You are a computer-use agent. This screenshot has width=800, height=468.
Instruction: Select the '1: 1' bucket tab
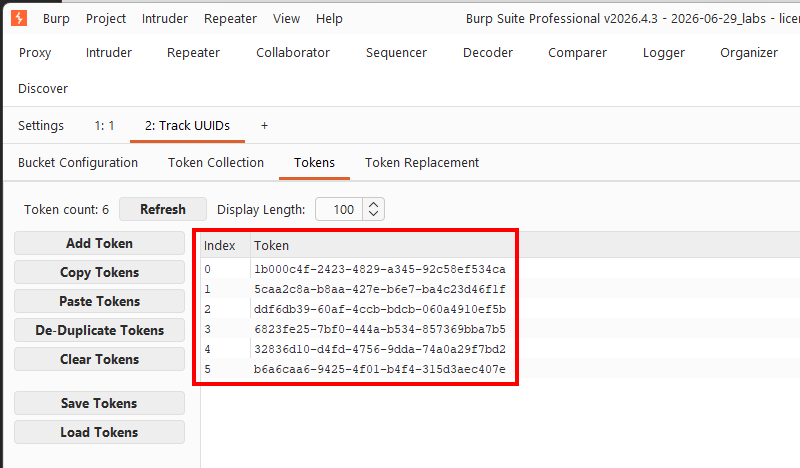pos(104,126)
